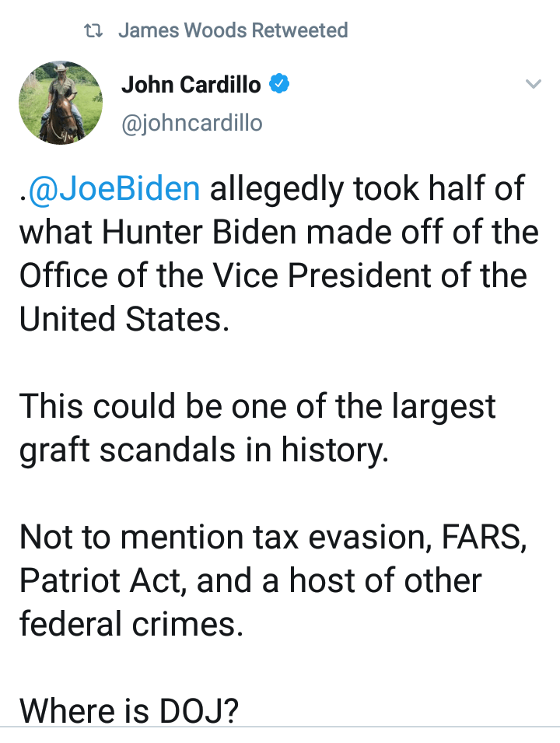Click 'This could be one of the largest' line
The width and height of the screenshot is (560, 743).
pos(257,407)
